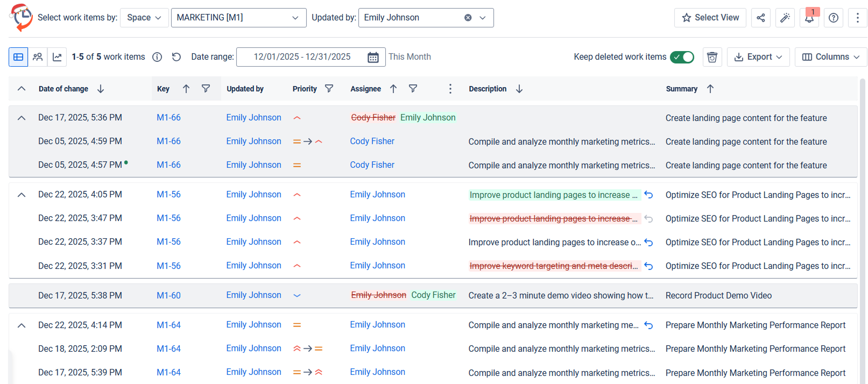Screen dimensions: 868x384
Task: Open the M1-60 work item link
Action: tap(168, 295)
